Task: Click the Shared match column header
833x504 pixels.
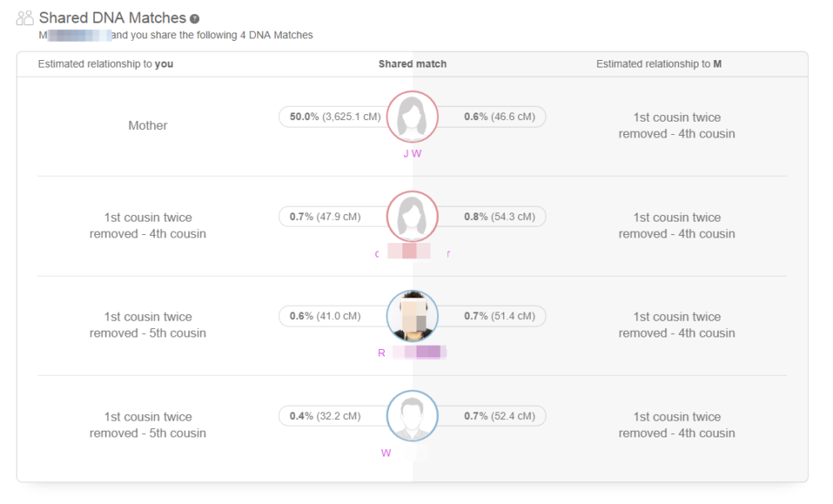Action: pyautogui.click(x=412, y=63)
